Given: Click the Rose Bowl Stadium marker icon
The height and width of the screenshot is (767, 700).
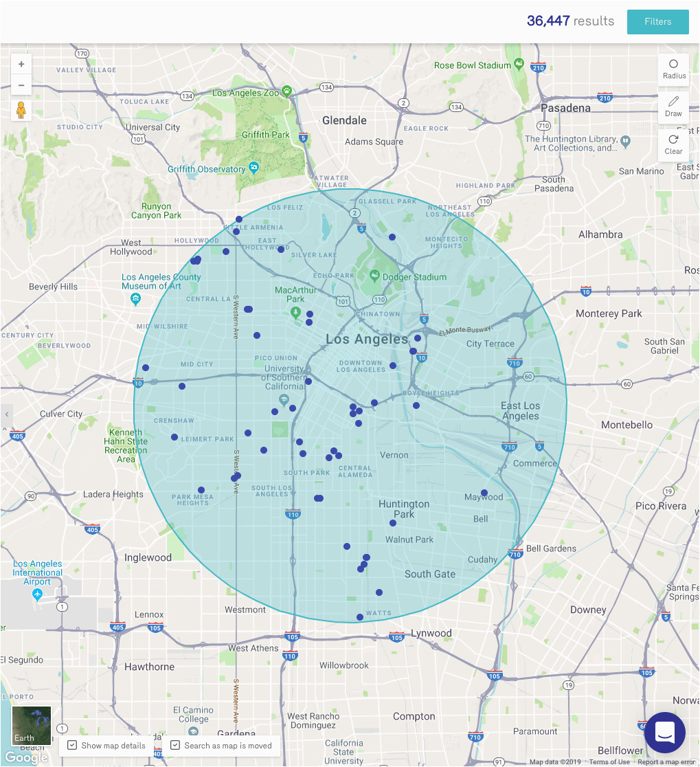Looking at the screenshot, I should (x=519, y=64).
